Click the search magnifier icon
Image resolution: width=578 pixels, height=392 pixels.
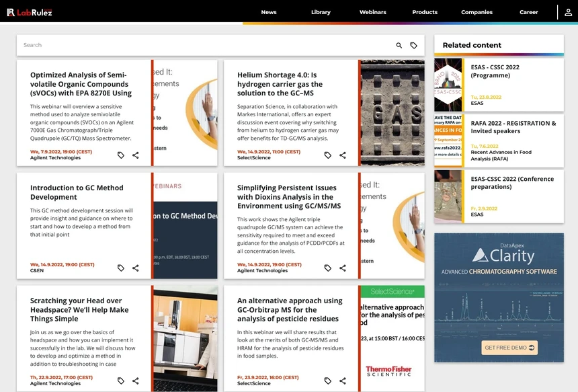[399, 45]
